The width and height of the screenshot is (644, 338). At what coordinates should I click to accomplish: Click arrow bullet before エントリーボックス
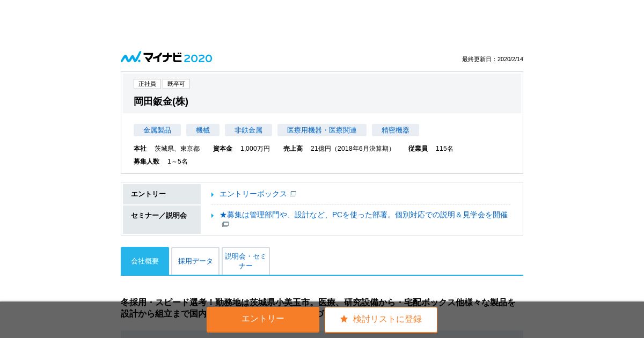tap(213, 194)
